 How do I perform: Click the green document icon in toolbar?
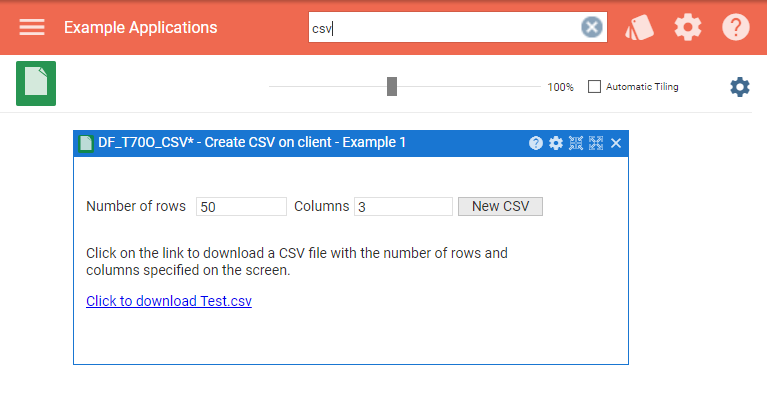(36, 83)
